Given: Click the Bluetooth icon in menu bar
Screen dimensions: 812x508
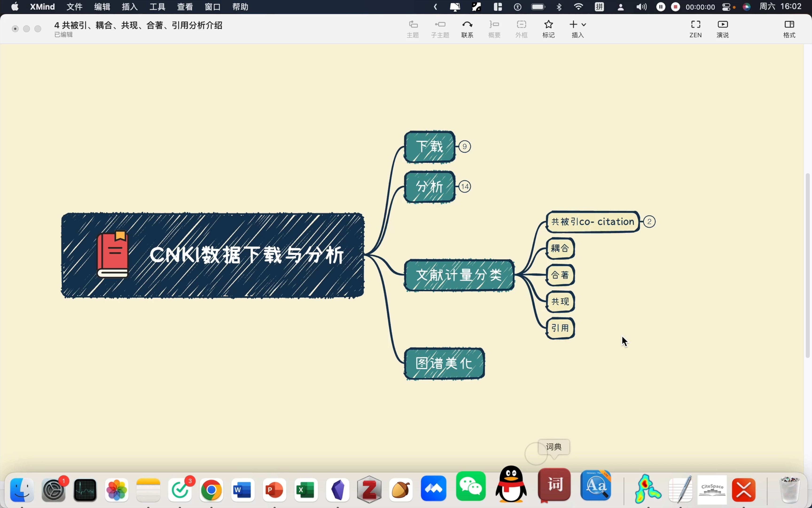Looking at the screenshot, I should coord(559,7).
